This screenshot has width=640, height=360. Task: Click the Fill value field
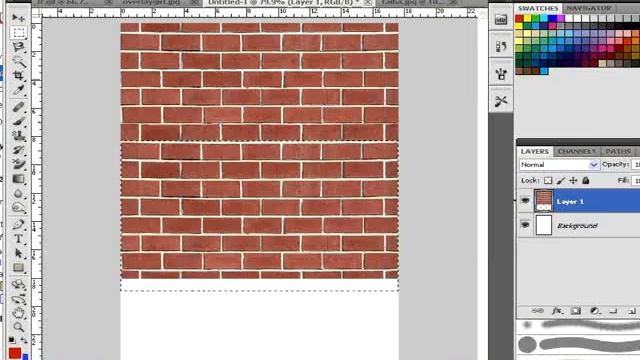tap(636, 180)
